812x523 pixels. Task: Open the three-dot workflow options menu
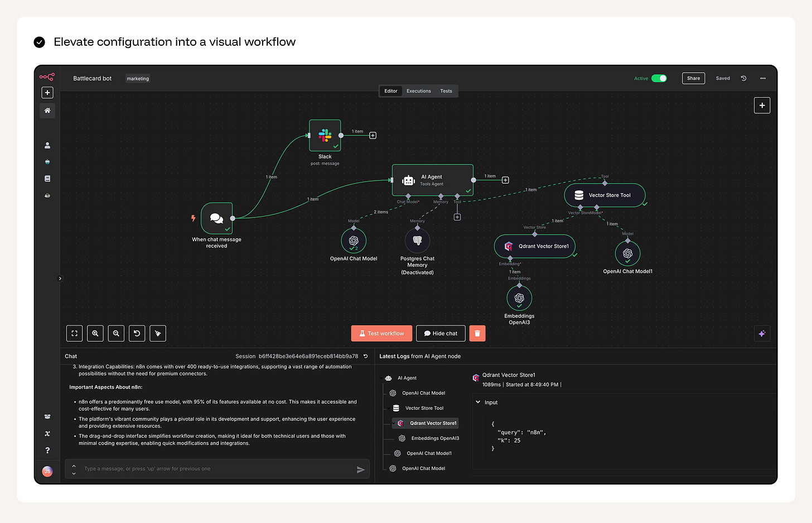coord(763,78)
